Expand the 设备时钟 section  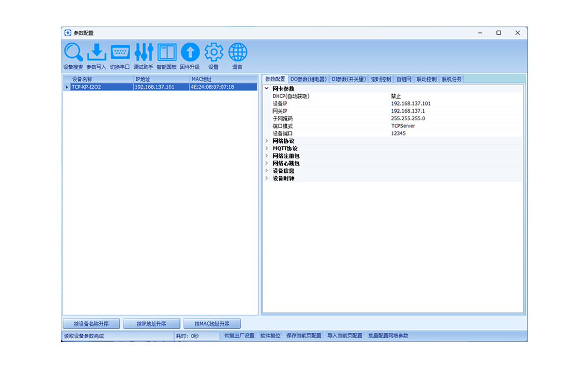tap(267, 179)
